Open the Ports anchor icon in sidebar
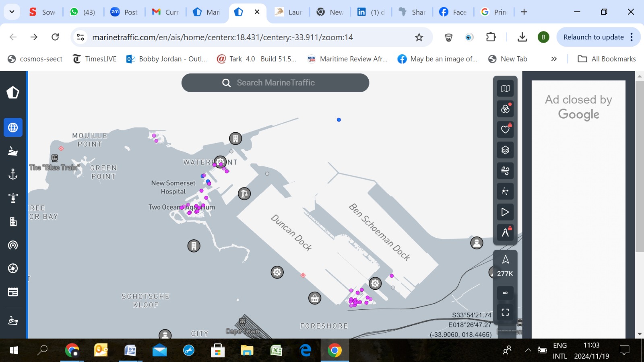 pos(13,174)
